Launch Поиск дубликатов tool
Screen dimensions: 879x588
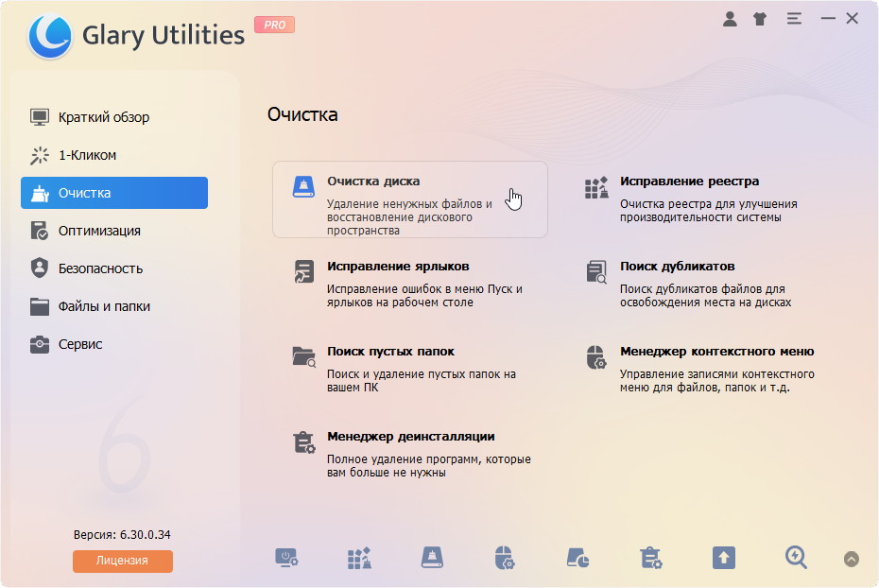(x=702, y=285)
